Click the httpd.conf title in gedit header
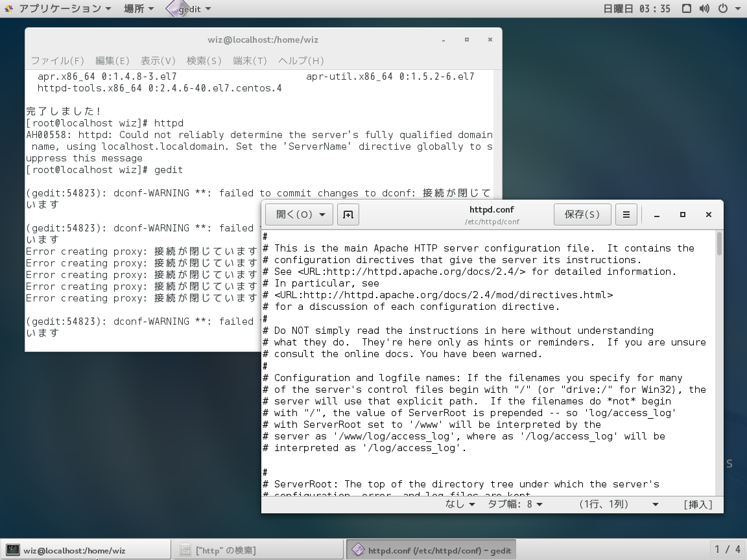747x560 pixels. [492, 209]
